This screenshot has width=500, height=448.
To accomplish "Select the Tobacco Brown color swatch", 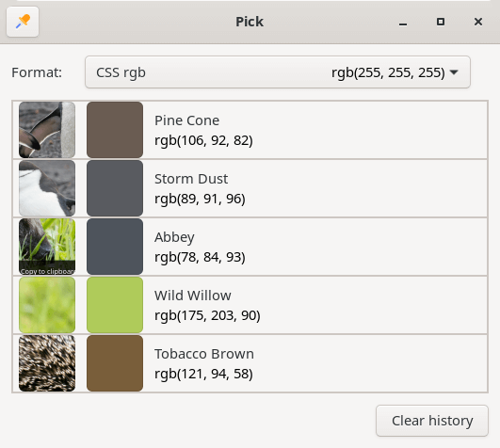I will pos(115,363).
